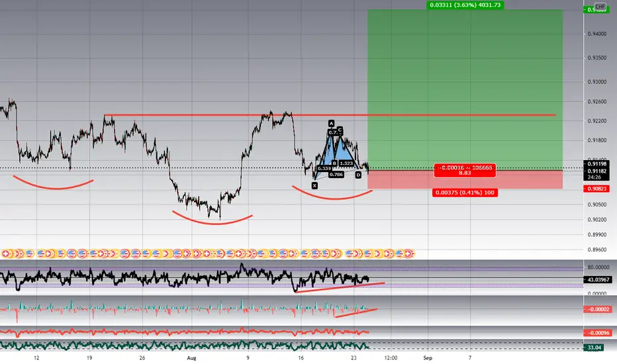617x364 pixels.
Task: Select the A point label of harmonic pattern
Action: [331, 123]
